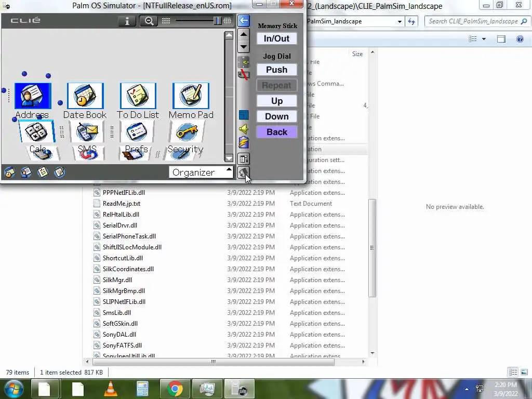The image size is (532, 399).
Task: Select SilkMgr.dll file
Action: point(117,280)
